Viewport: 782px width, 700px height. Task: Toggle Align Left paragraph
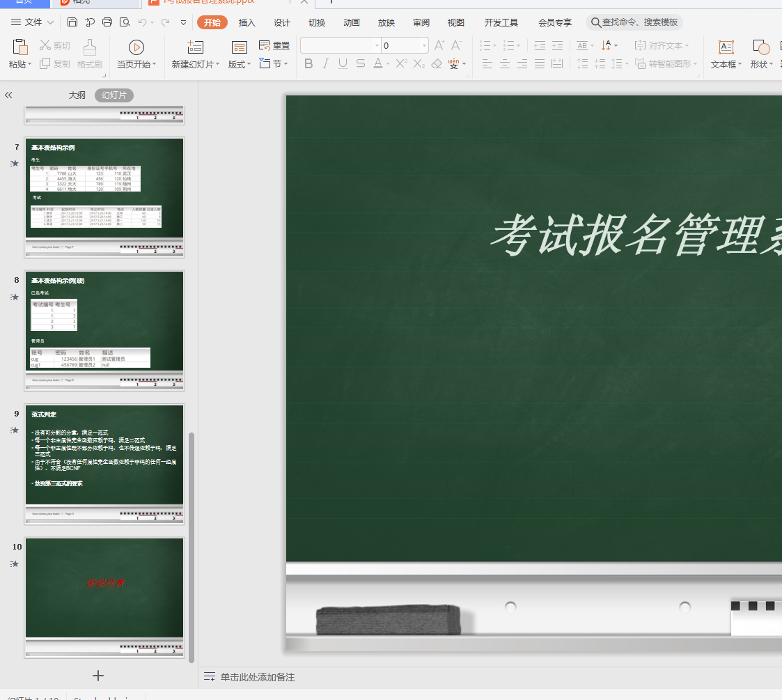487,64
